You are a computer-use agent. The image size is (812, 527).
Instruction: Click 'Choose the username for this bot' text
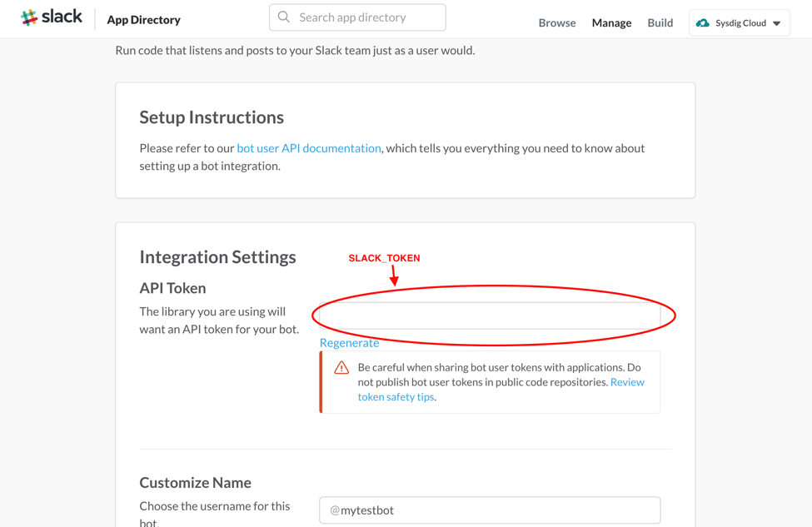pyautogui.click(x=214, y=514)
